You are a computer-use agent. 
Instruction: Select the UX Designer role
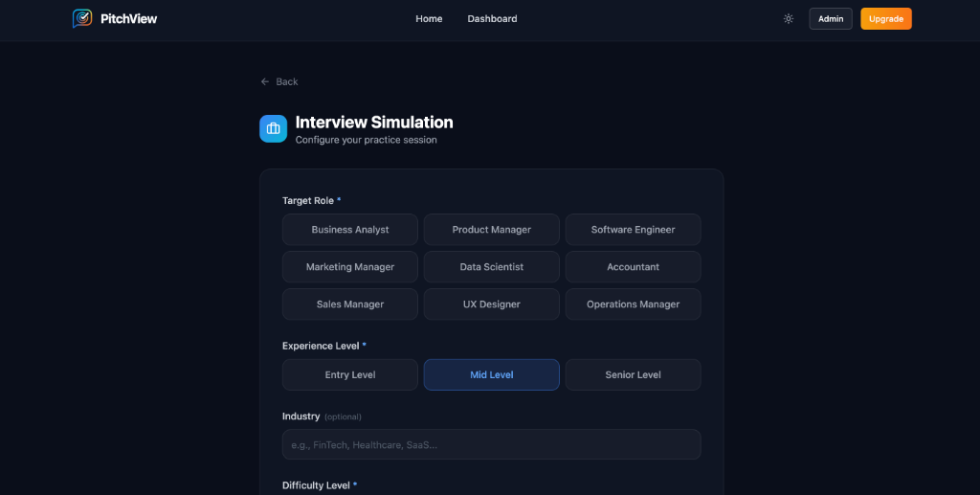click(491, 304)
